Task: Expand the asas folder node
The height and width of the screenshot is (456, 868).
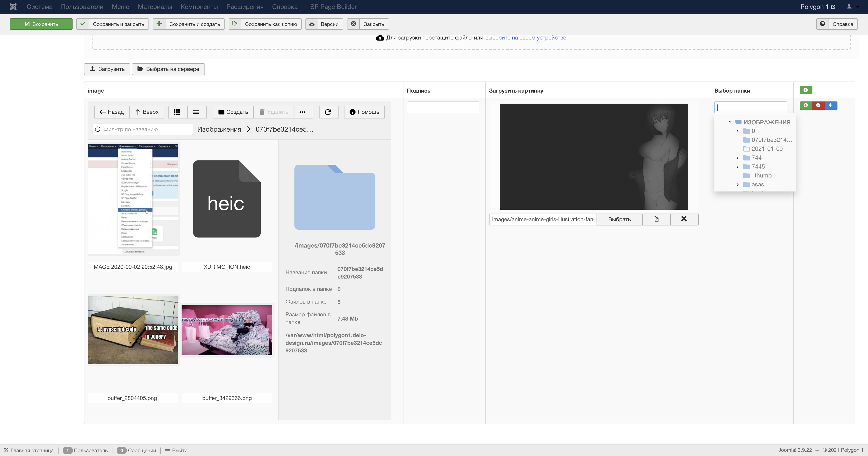Action: [737, 185]
